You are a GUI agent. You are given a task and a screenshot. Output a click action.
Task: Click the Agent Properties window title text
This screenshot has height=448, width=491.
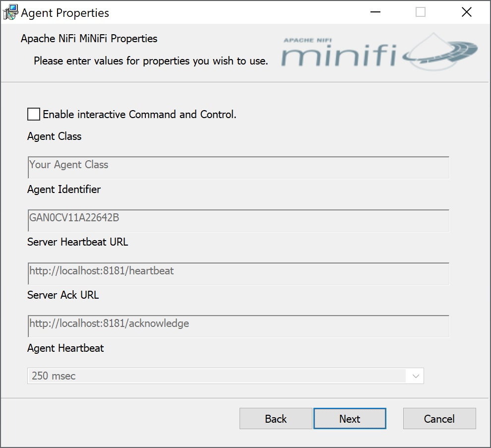point(64,13)
